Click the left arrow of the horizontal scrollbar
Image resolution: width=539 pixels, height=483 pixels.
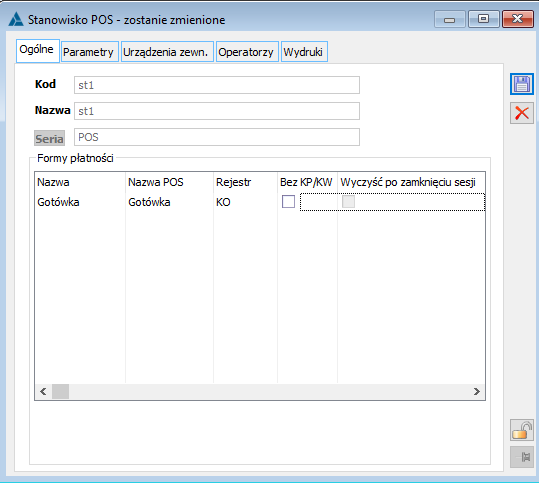(x=43, y=391)
